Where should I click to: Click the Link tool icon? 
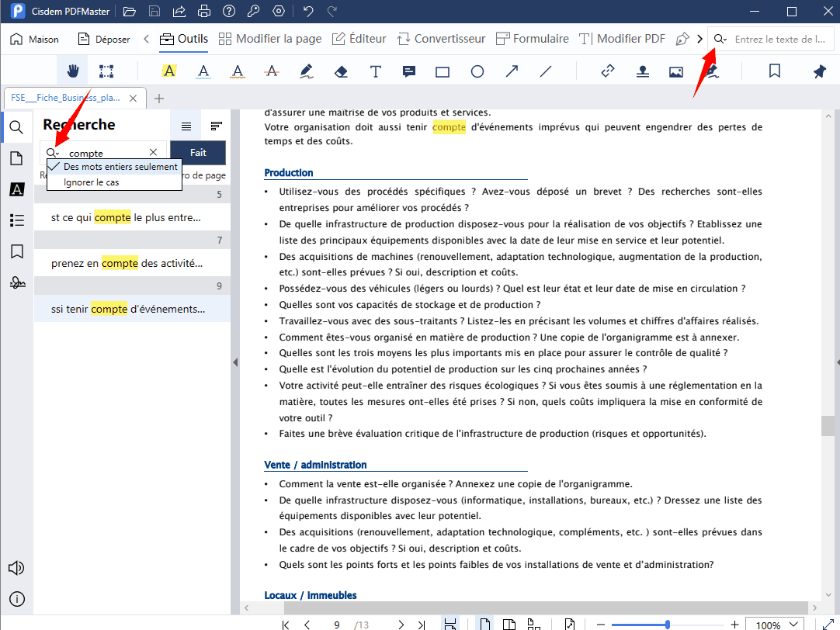608,71
